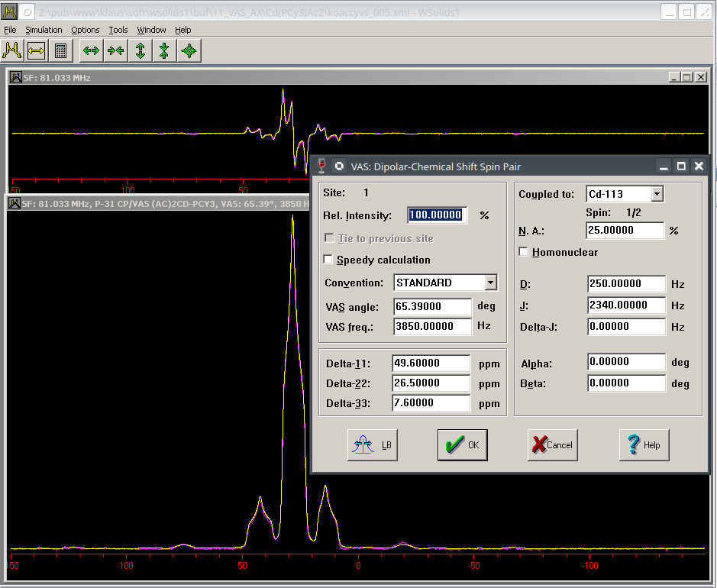The image size is (717, 588).
Task: Increase vertical scale with the up-down arrows icon
Action: [140, 50]
